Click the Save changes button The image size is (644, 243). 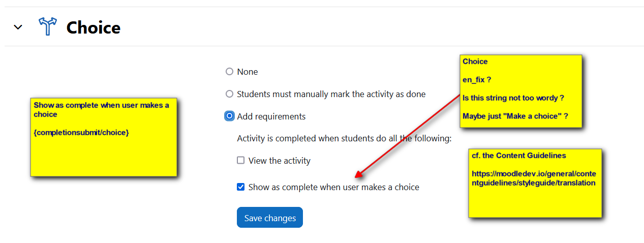point(270,218)
